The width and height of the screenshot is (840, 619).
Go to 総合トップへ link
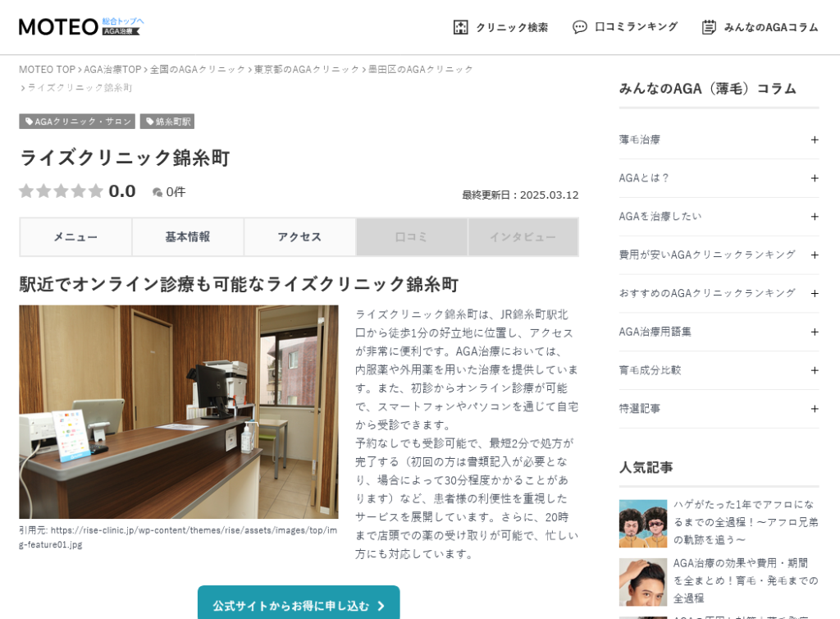pyautogui.click(x=123, y=21)
